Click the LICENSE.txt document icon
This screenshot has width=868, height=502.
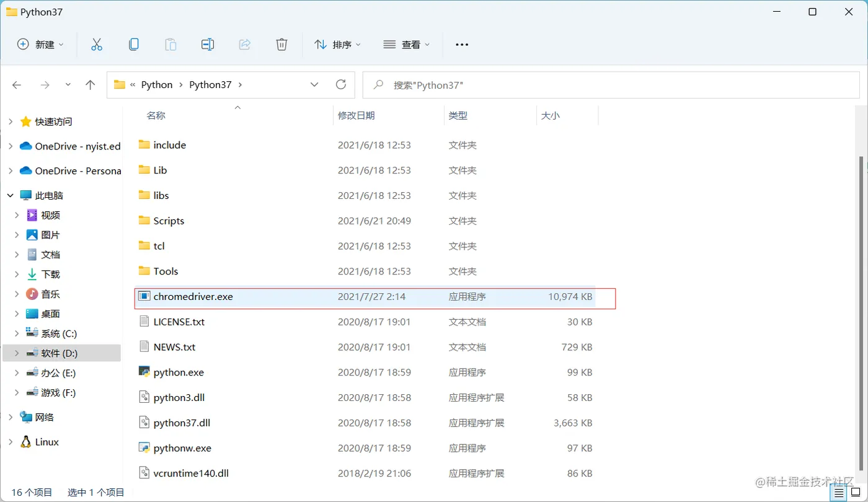pos(144,322)
